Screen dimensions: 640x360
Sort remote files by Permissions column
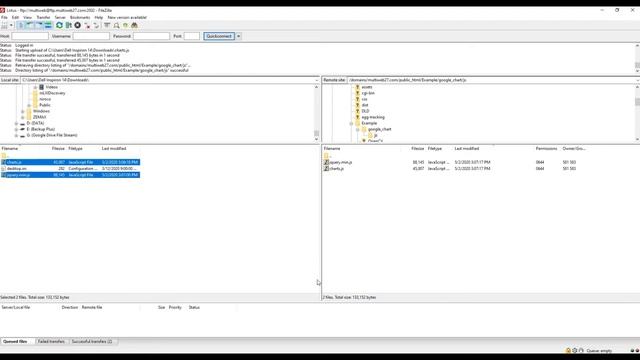point(546,149)
